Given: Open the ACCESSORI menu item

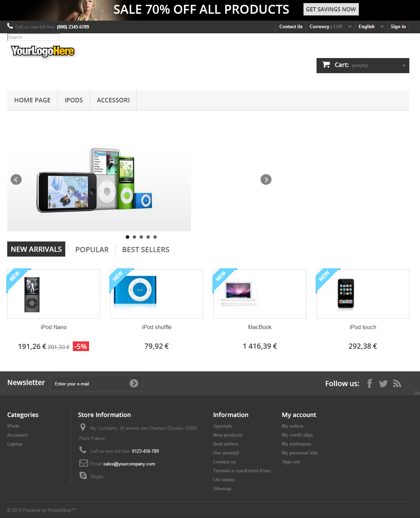Looking at the screenshot, I should [x=113, y=100].
